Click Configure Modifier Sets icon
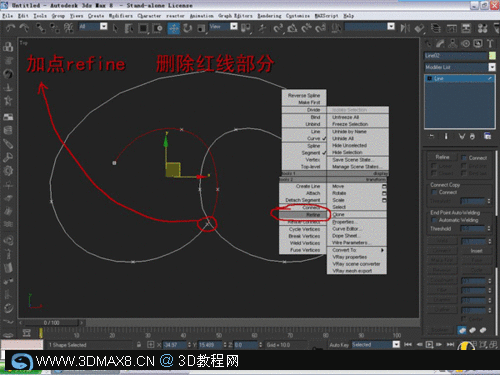 (487, 136)
